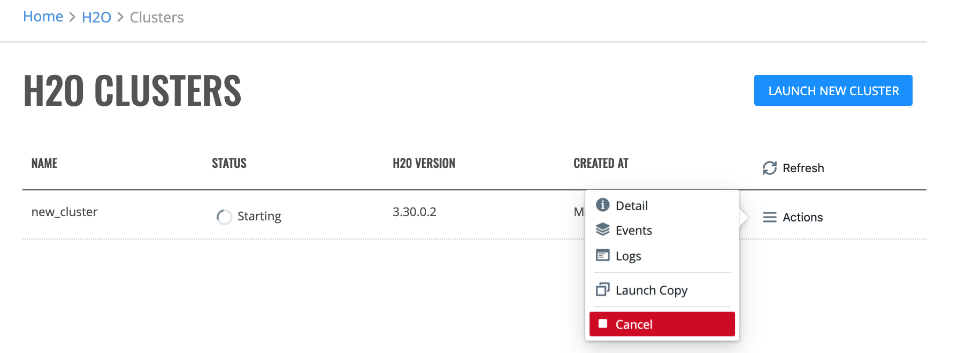Viewport: 980px width, 353px height.
Task: Click the copy icon beside Launch Copy
Action: [603, 289]
